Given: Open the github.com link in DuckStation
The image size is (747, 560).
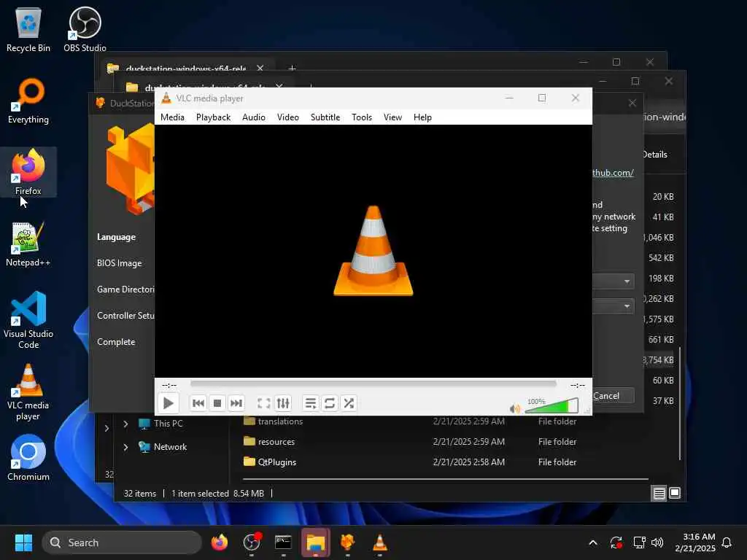Looking at the screenshot, I should click(613, 172).
